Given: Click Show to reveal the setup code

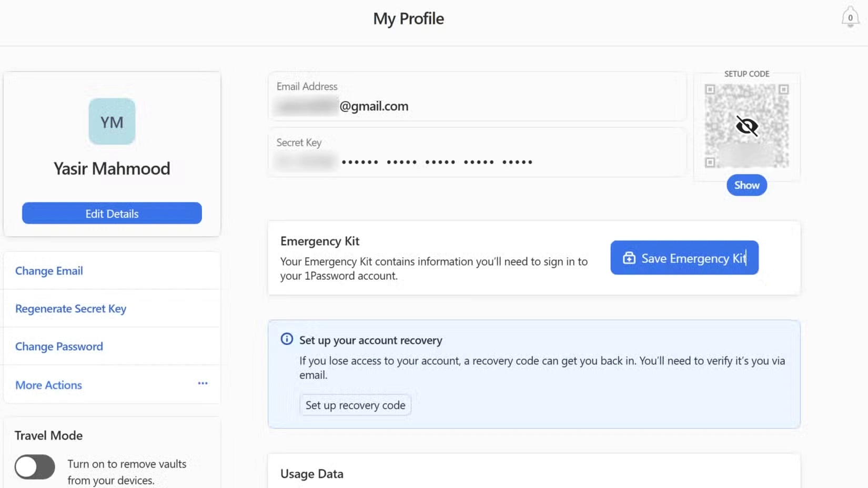Looking at the screenshot, I should click(746, 185).
